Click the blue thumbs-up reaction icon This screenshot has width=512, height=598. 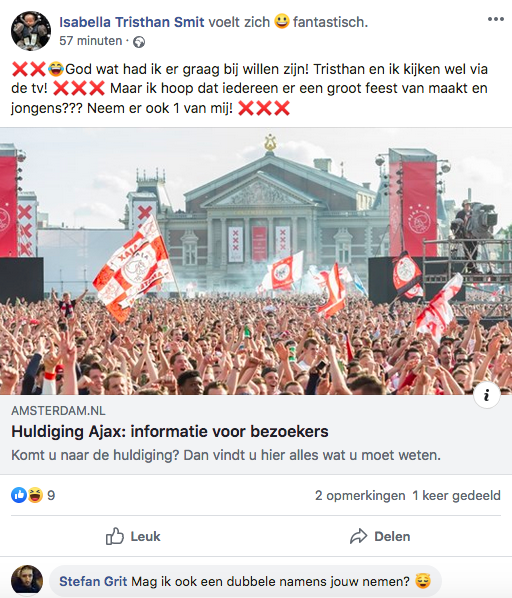click(19, 495)
